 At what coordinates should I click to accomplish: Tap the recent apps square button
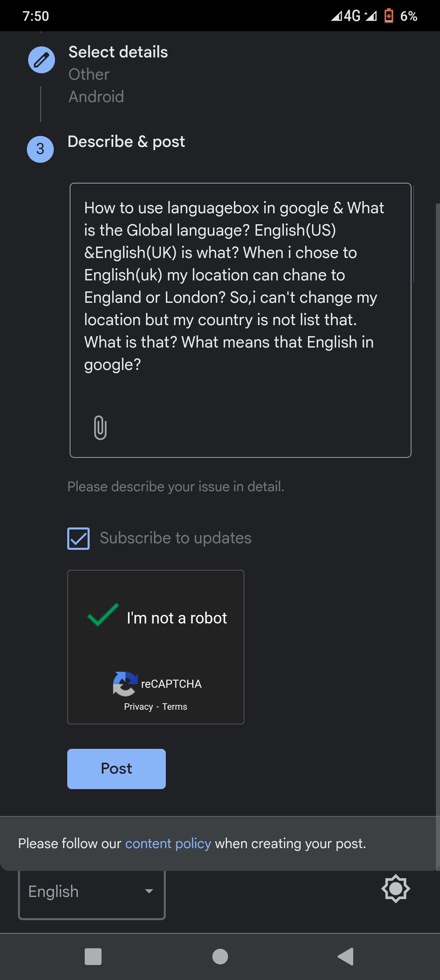pos(93,956)
